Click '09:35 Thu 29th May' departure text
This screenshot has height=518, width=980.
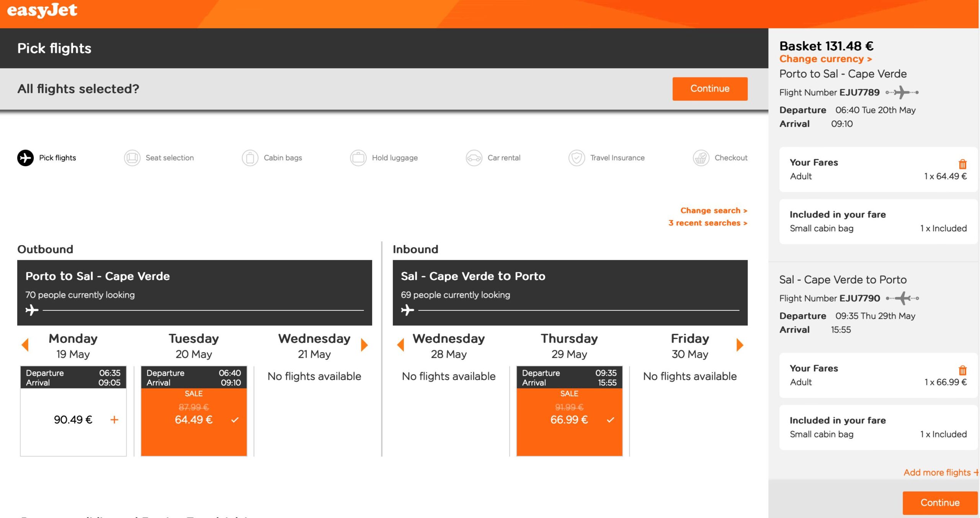[875, 316]
